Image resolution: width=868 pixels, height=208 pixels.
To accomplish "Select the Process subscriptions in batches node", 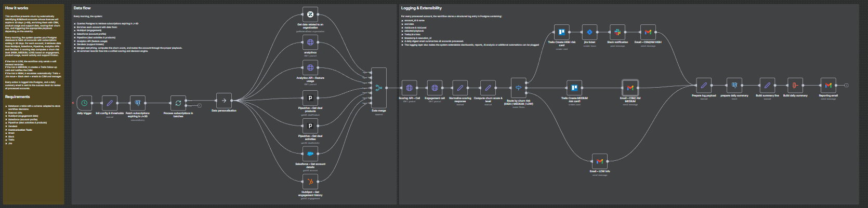I will (178, 103).
